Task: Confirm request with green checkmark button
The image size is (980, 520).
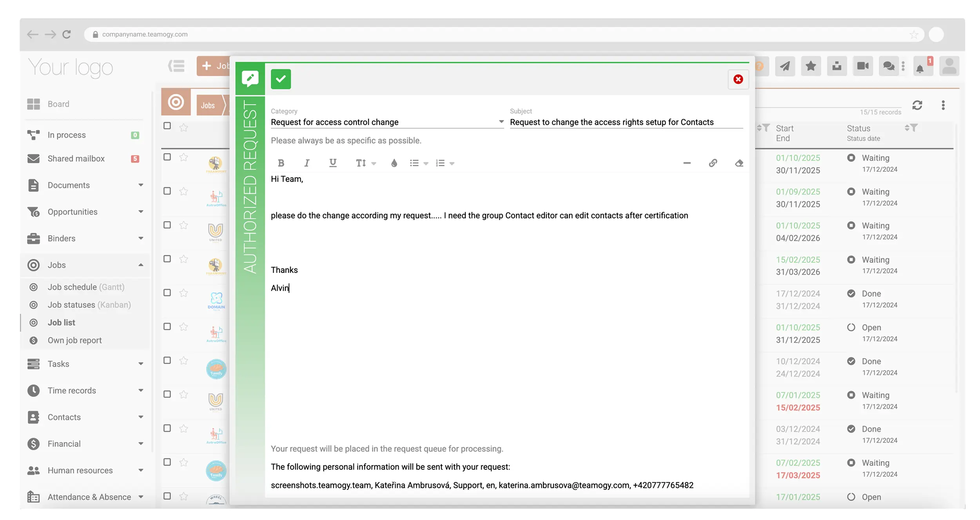Action: [x=281, y=79]
